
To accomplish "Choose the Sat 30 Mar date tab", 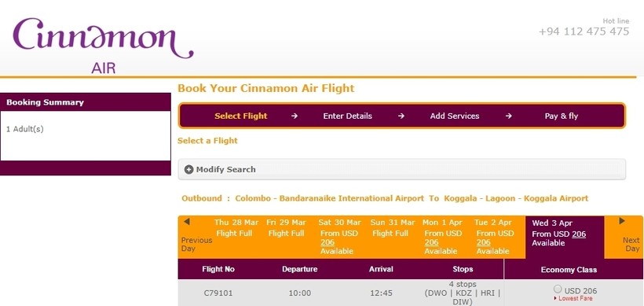I will (339, 237).
